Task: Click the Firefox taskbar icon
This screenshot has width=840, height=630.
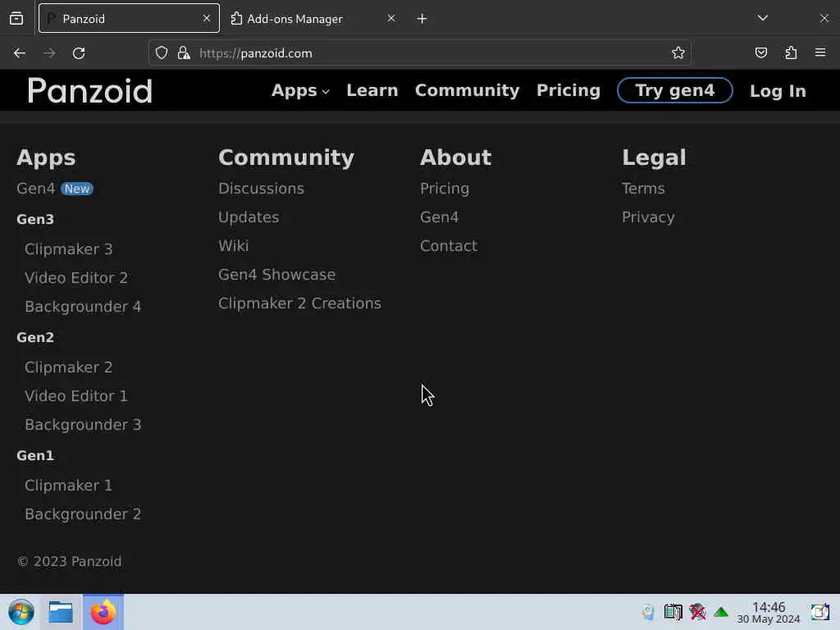Action: coord(103,612)
